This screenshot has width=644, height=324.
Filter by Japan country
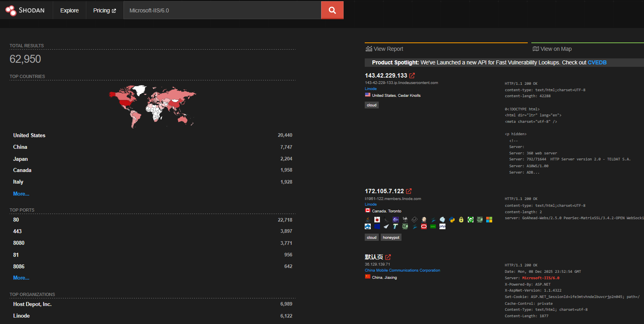click(20, 159)
